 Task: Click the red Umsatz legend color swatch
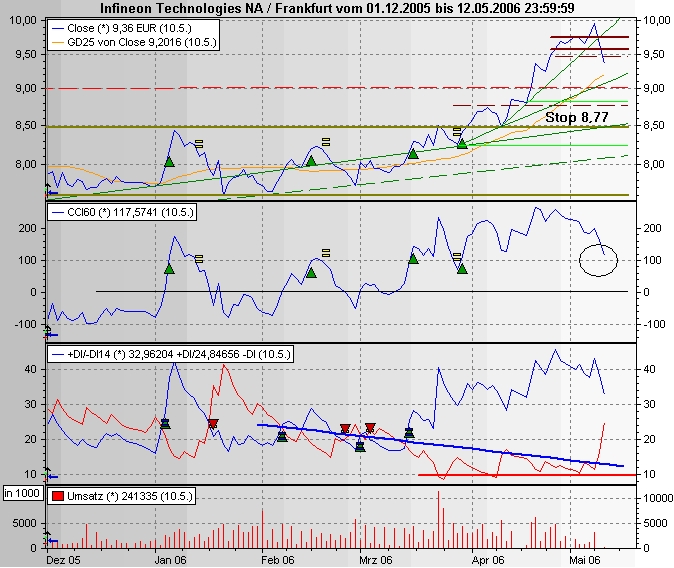58,496
